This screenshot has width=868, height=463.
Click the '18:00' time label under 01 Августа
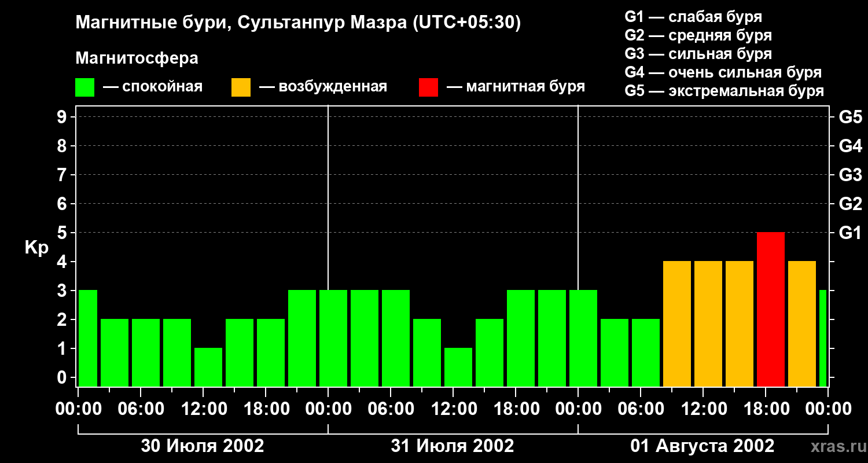[x=766, y=409]
